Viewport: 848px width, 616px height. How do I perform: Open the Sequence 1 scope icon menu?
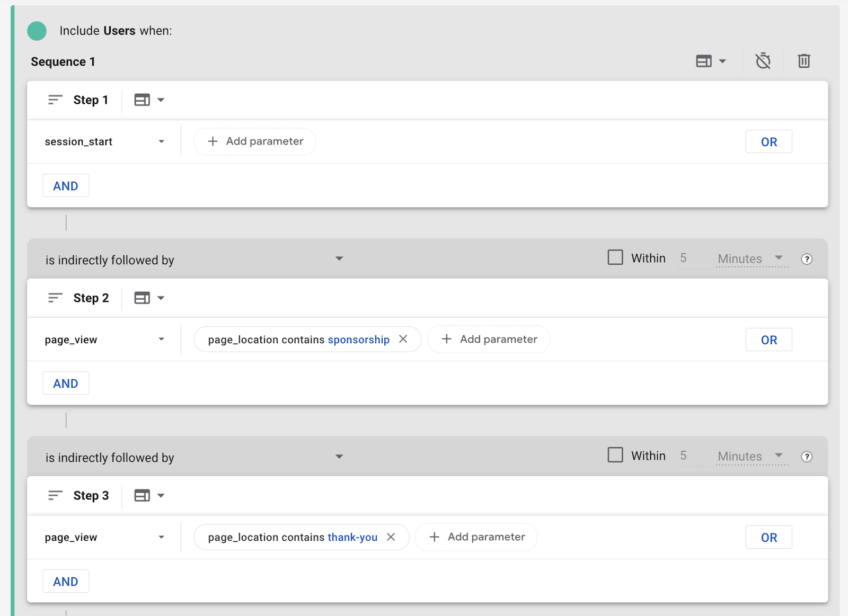tap(711, 61)
